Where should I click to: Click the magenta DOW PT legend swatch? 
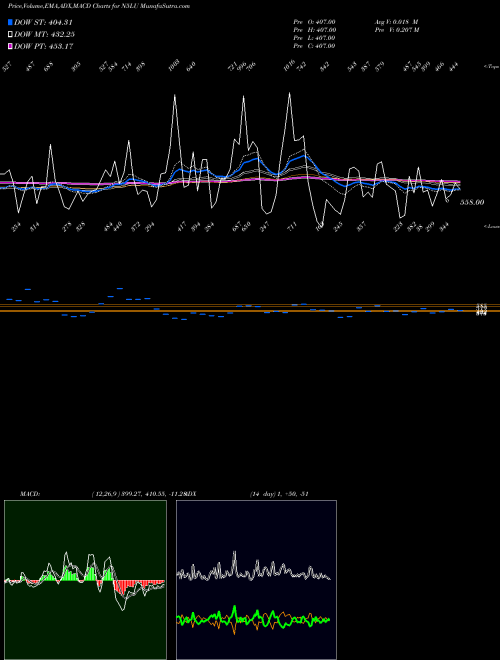pos(11,46)
